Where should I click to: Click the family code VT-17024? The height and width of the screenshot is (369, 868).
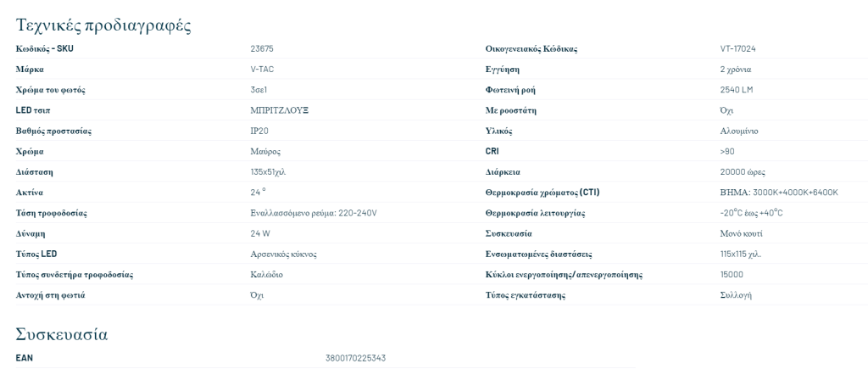(738, 48)
